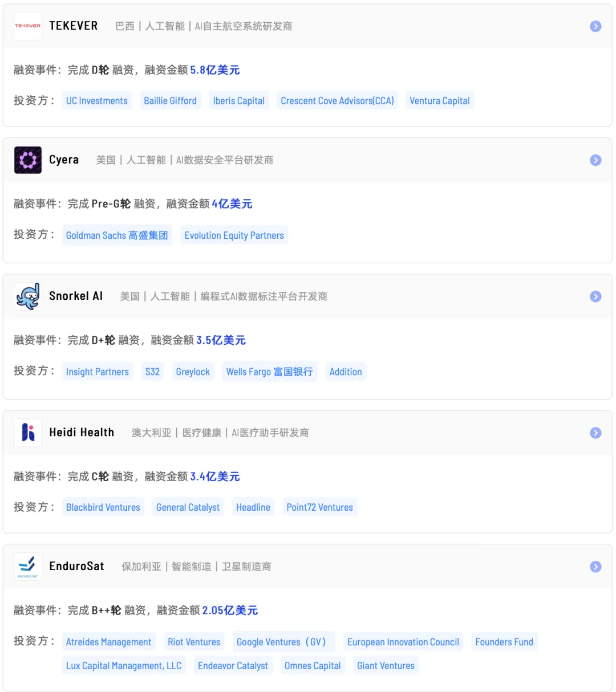This screenshot has height=692, width=616.
Task: Open investor tag Baillie Gifford
Action: (x=170, y=101)
